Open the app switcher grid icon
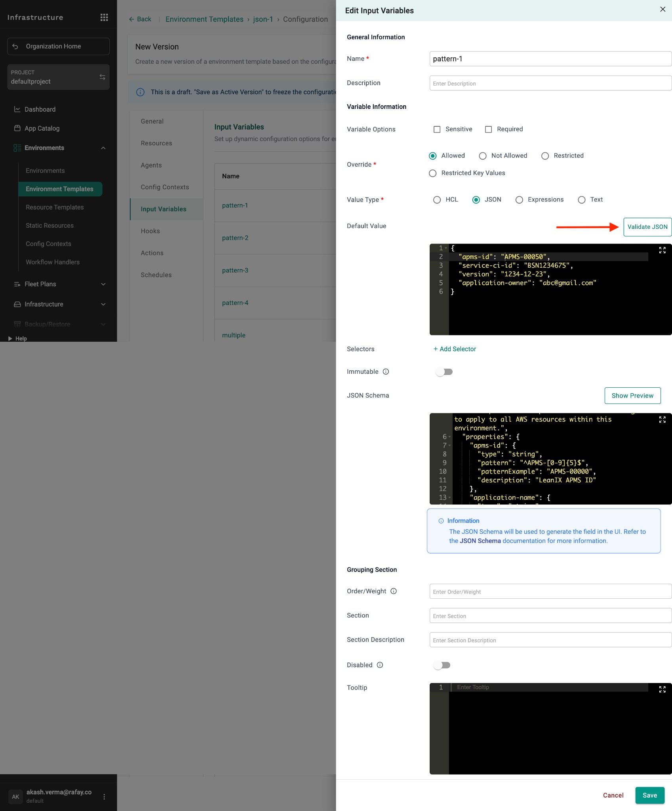The height and width of the screenshot is (811, 672). coord(104,17)
